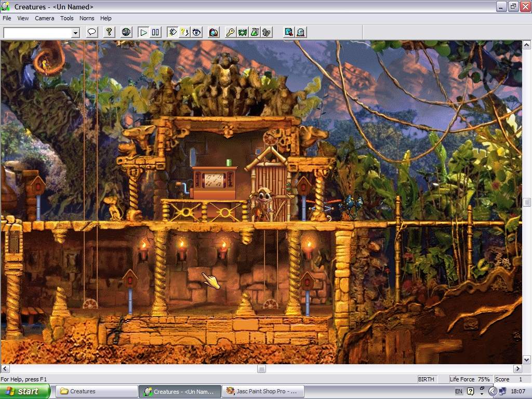Open the Camera menu
Image resolution: width=532 pixels, height=399 pixels.
coord(45,18)
